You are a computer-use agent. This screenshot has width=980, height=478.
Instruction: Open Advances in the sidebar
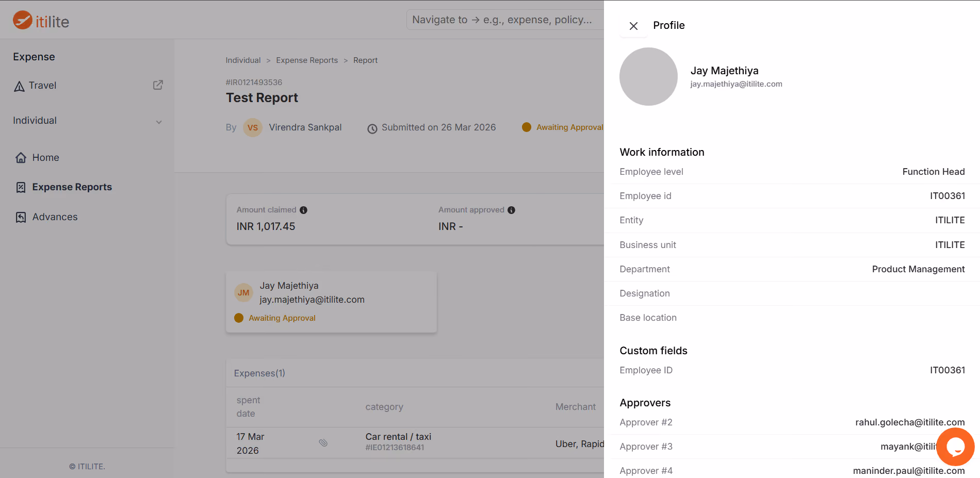[55, 217]
